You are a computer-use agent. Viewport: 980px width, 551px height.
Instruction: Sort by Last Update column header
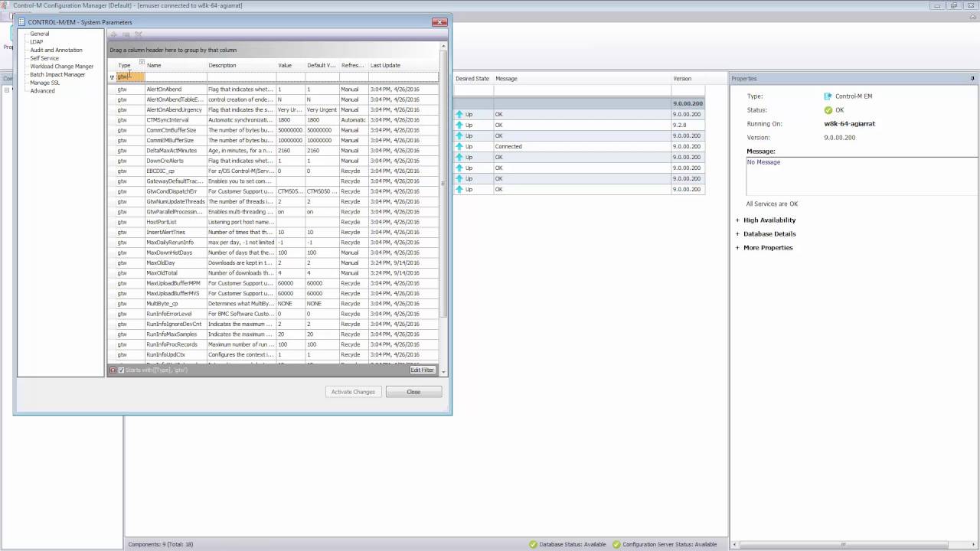[x=403, y=65]
